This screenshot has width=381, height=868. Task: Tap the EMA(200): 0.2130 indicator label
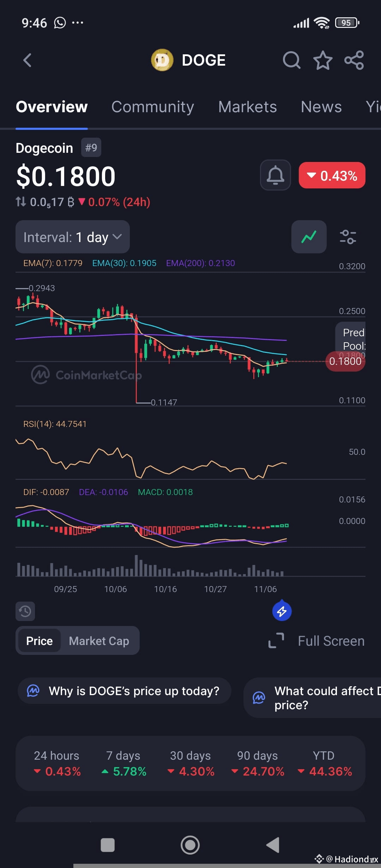tap(200, 263)
